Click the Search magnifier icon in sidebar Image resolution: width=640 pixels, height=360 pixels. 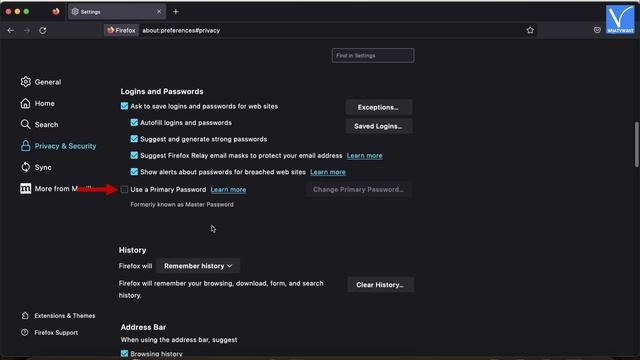[25, 124]
